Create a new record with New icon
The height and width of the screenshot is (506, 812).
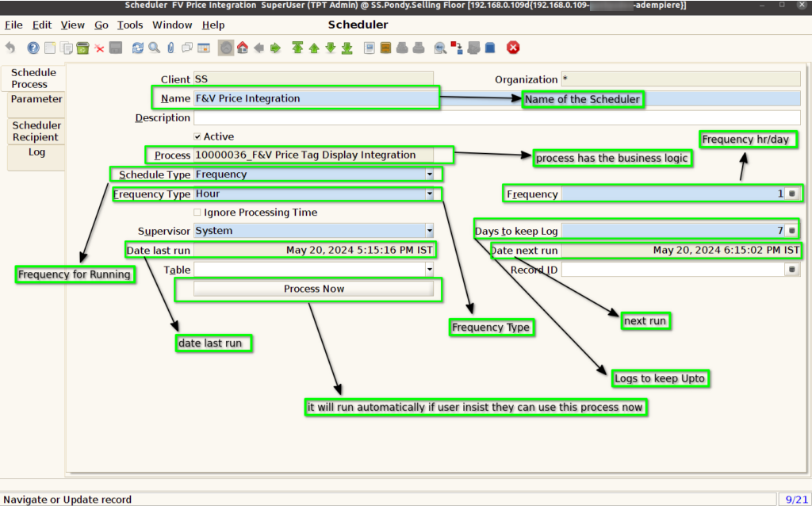point(50,48)
